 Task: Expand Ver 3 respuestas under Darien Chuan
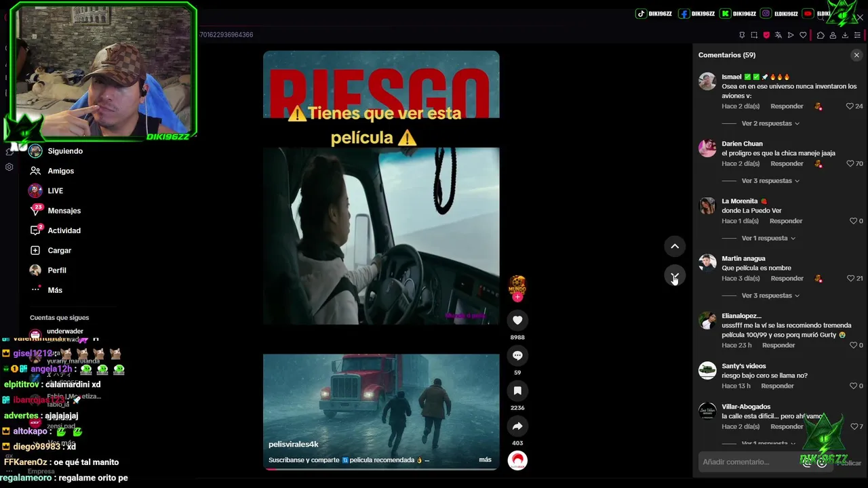click(x=770, y=181)
